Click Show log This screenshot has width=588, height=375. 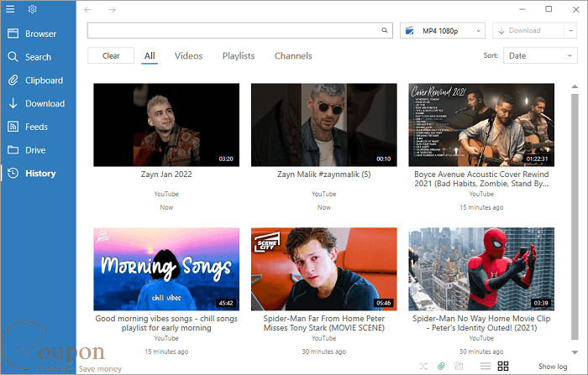pyautogui.click(x=553, y=367)
